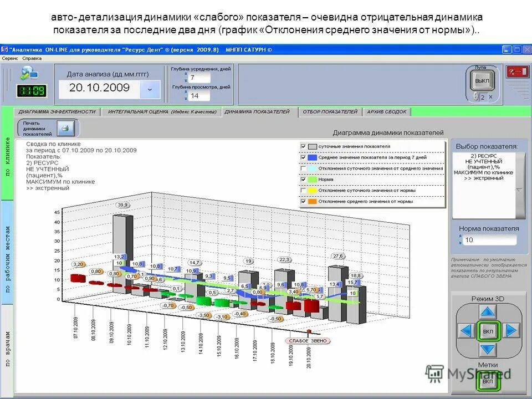This screenshot has width=532, height=399.
Task: Click the Норма показателя spinner arrows
Action: click(x=460, y=240)
